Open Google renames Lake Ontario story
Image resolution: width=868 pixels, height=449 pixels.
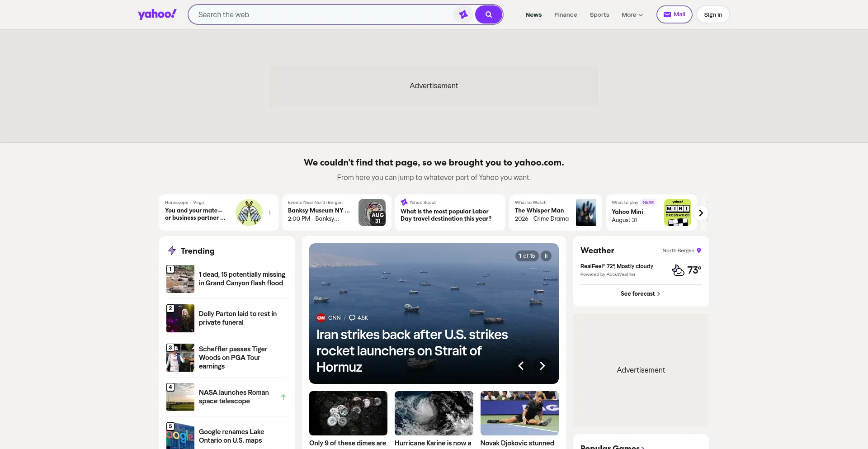pos(231,436)
